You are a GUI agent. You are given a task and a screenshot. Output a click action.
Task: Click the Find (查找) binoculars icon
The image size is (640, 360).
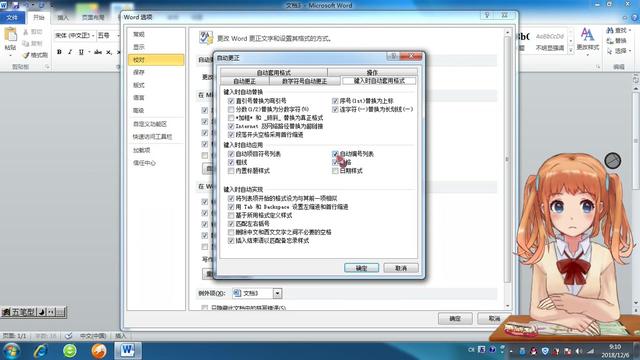610,30
